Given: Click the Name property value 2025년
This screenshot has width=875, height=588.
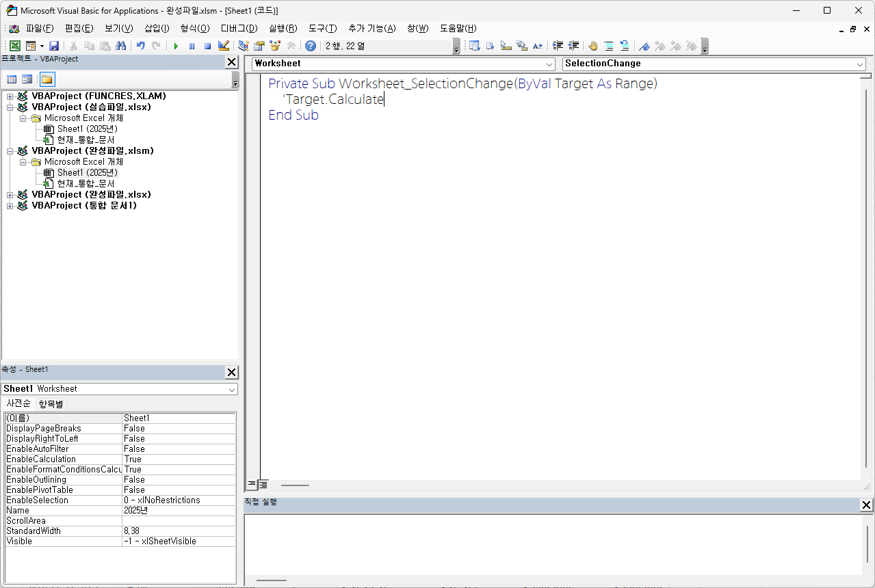Looking at the screenshot, I should click(179, 510).
